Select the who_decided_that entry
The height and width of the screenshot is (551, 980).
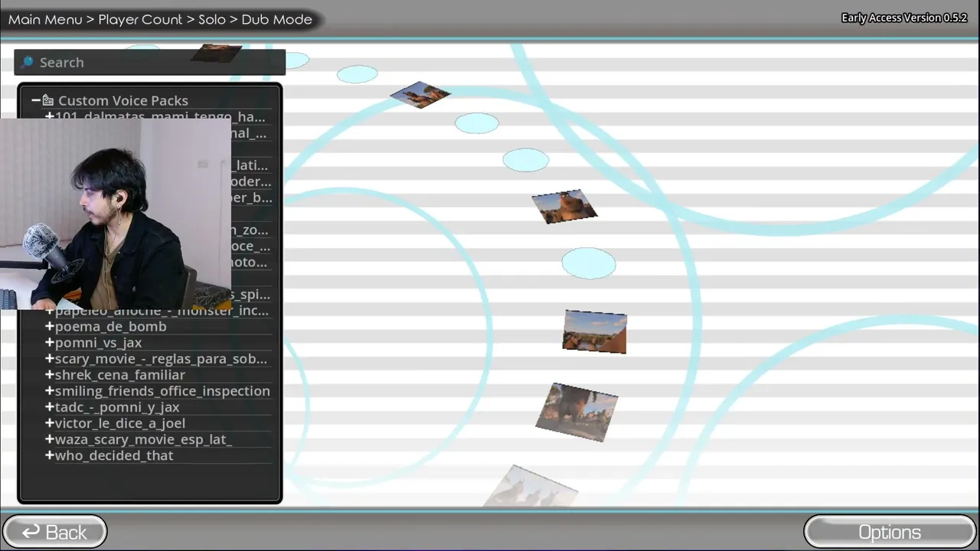tap(114, 455)
